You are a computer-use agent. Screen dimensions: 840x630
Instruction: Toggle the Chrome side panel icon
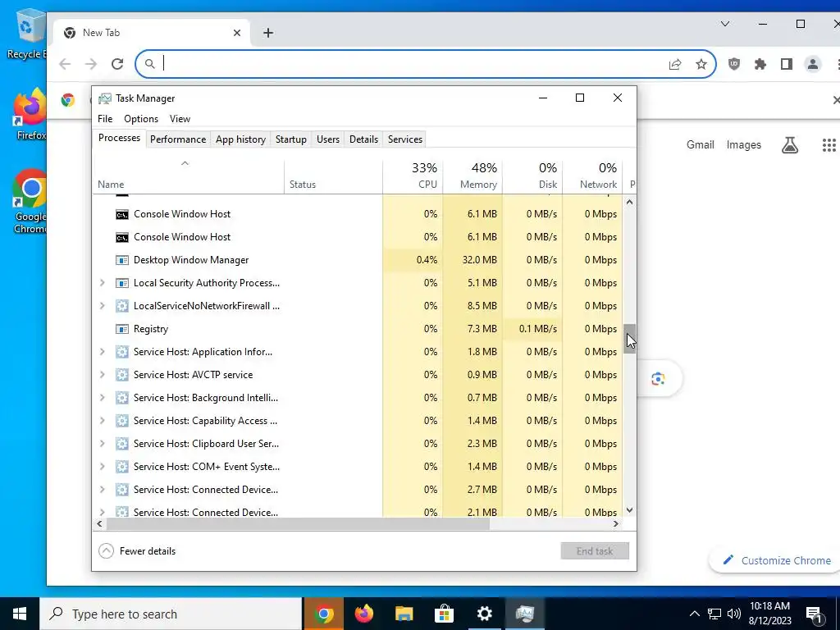787,64
